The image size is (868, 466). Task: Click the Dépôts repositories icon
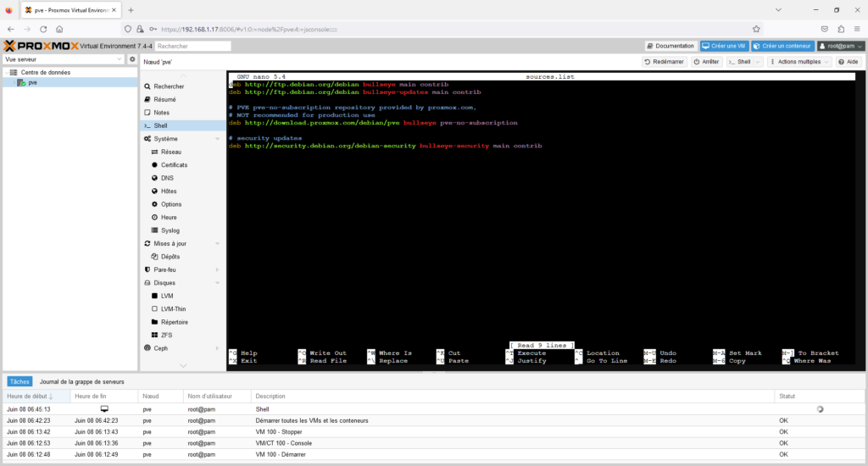coord(154,257)
